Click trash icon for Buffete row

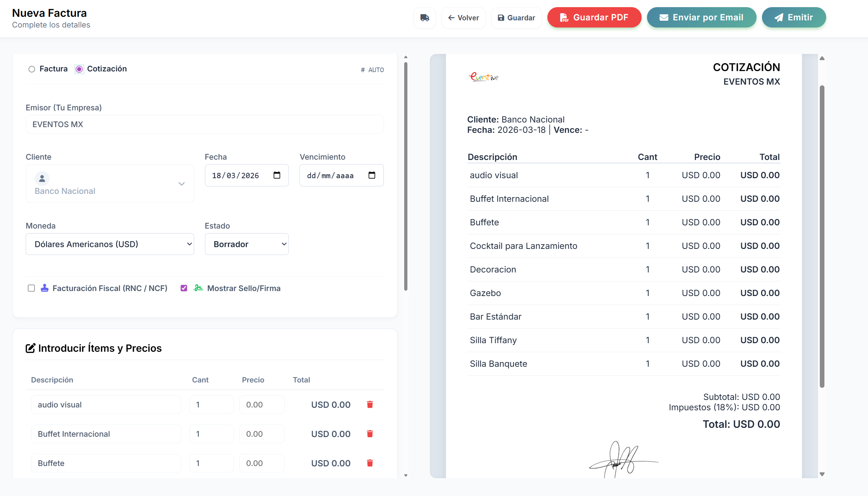(370, 463)
